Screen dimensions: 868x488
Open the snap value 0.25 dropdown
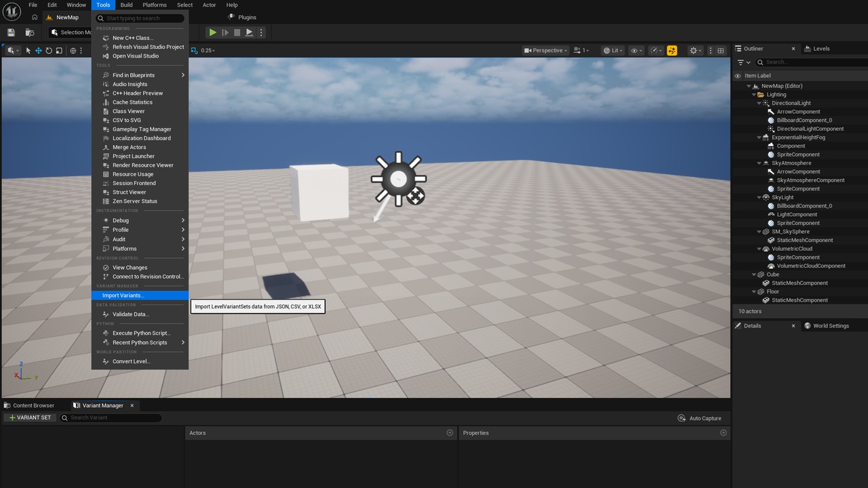pyautogui.click(x=203, y=50)
